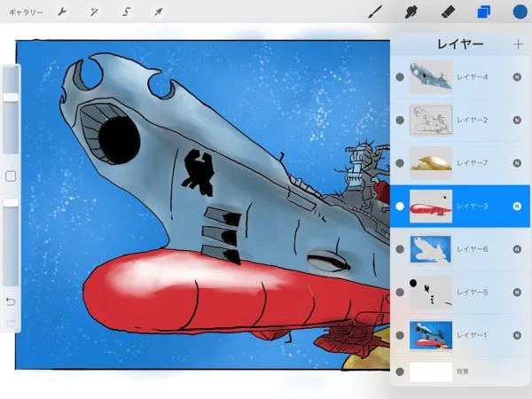Select レイヤー7 gold thumbnail
Viewport: 532px width, 399px height.
pos(431,163)
